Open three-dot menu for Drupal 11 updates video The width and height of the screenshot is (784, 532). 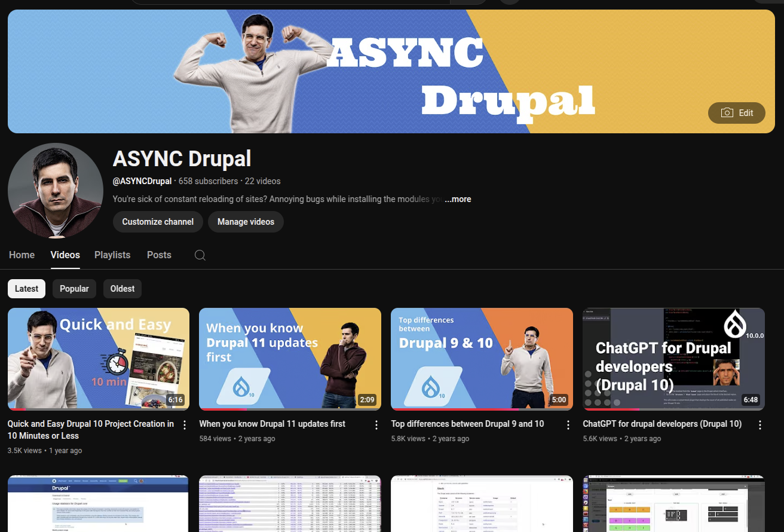pyautogui.click(x=376, y=425)
